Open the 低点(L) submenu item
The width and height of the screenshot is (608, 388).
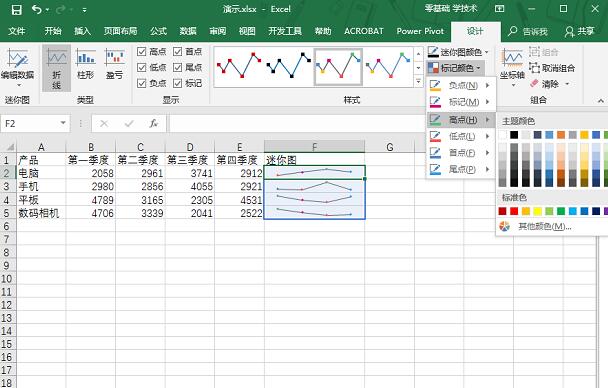coord(461,136)
